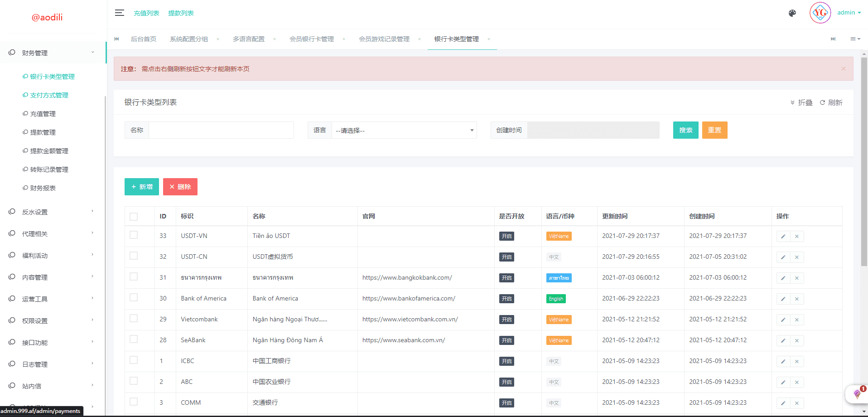Screen dimensions: 868x417
Task: Click the green 新增 add button
Action: (x=142, y=187)
